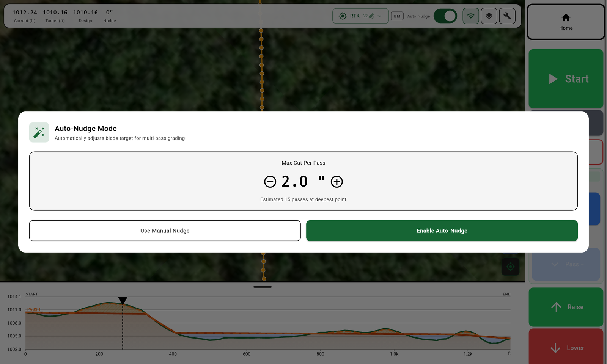
Task: Go to Home screen
Action: 566,22
